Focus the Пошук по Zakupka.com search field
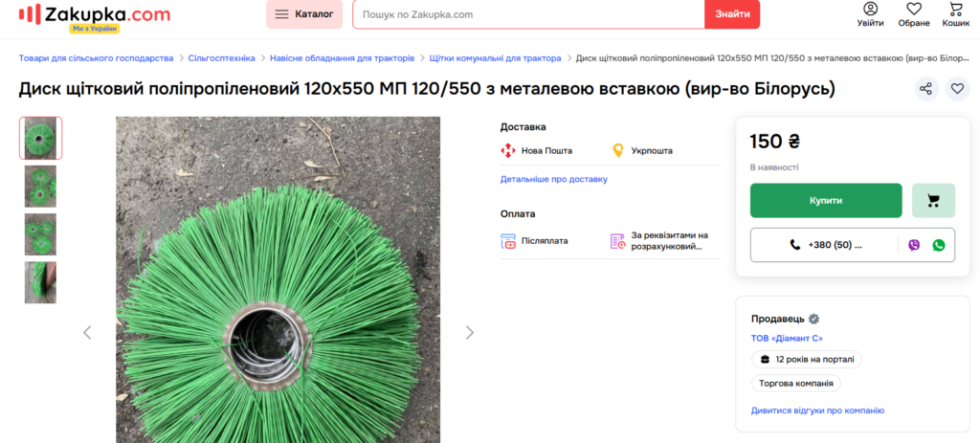The image size is (980, 443). [x=528, y=13]
